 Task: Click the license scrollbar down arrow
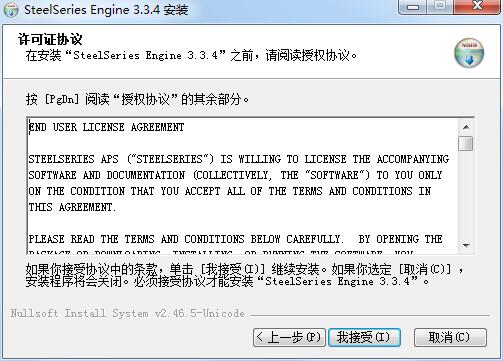click(466, 246)
